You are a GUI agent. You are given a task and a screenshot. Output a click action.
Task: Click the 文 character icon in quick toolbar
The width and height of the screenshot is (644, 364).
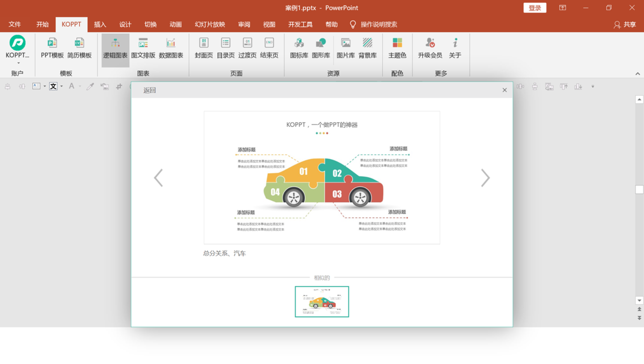[x=53, y=86]
